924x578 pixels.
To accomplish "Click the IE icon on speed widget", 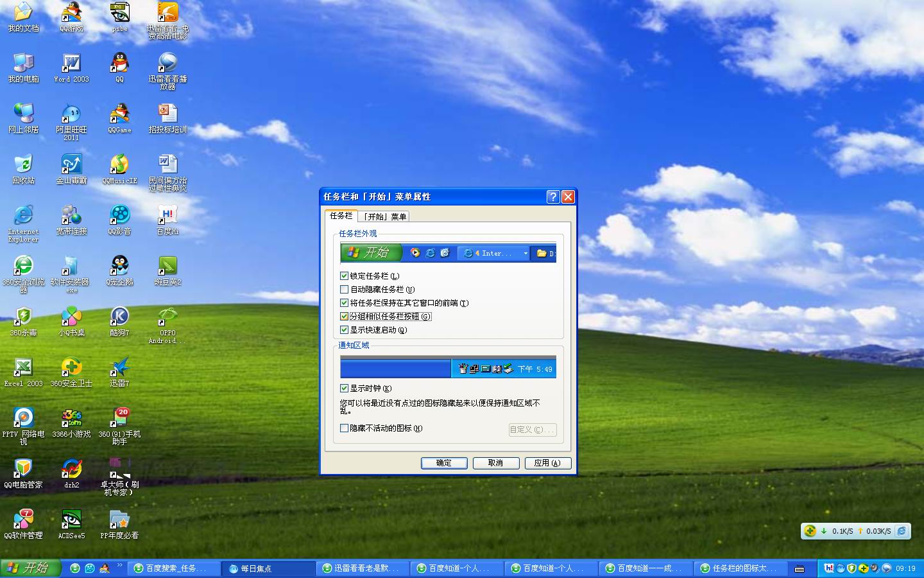I will pyautogui.click(x=902, y=531).
